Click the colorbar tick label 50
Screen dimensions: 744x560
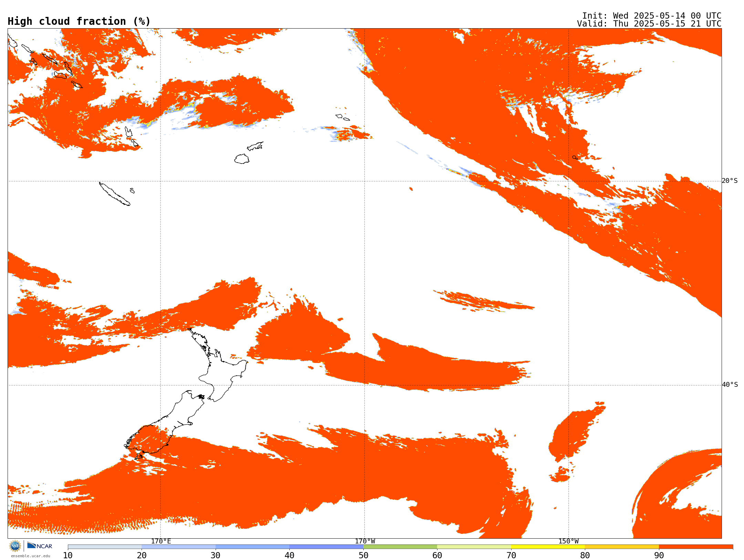click(x=363, y=556)
